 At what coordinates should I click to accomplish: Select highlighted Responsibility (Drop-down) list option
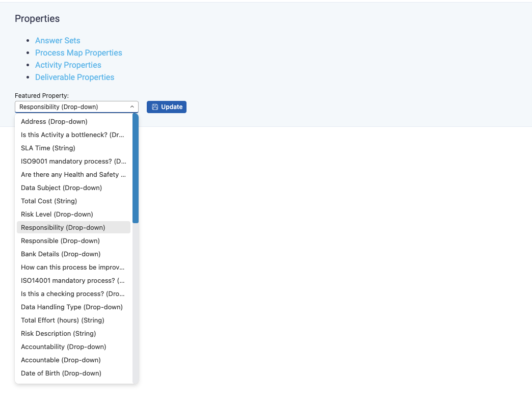(x=73, y=227)
